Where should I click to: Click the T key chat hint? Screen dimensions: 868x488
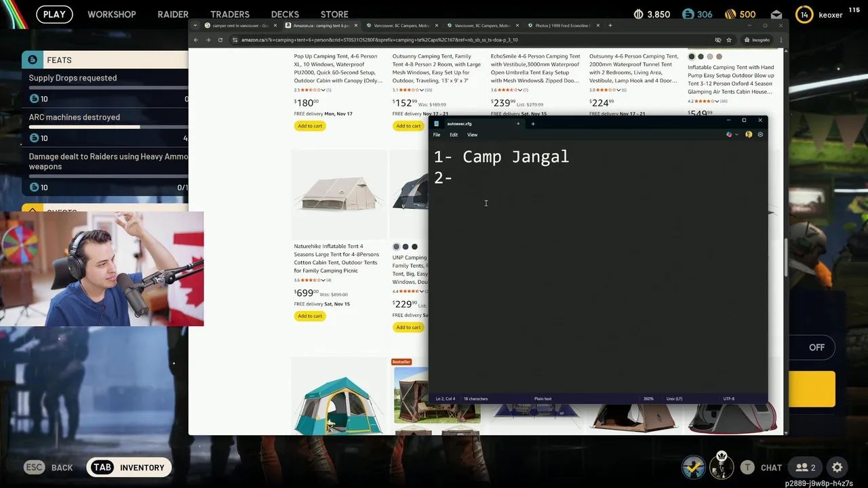747,468
